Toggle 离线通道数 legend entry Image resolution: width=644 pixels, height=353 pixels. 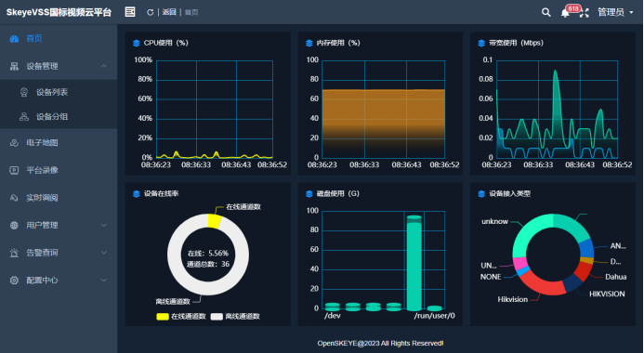coord(235,316)
